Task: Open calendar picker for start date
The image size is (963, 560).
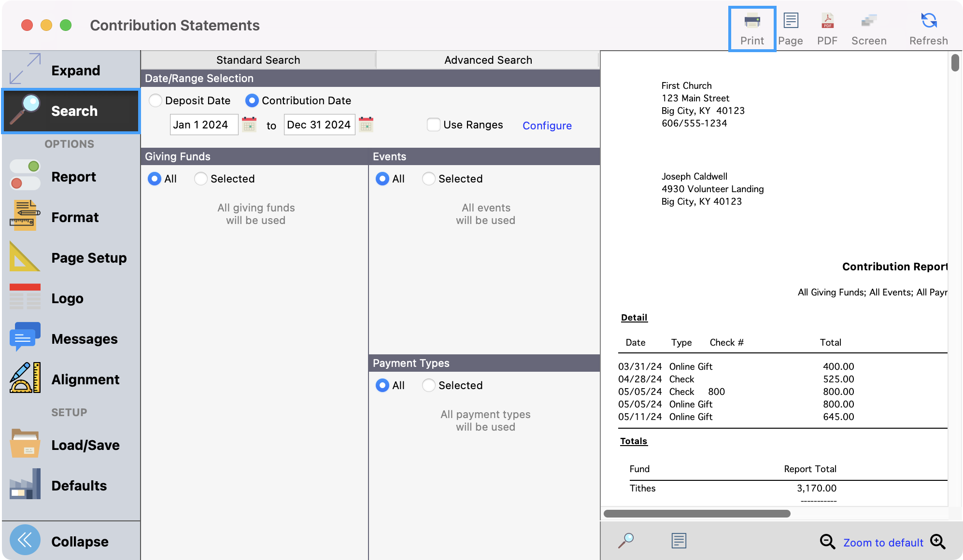Action: (x=249, y=125)
